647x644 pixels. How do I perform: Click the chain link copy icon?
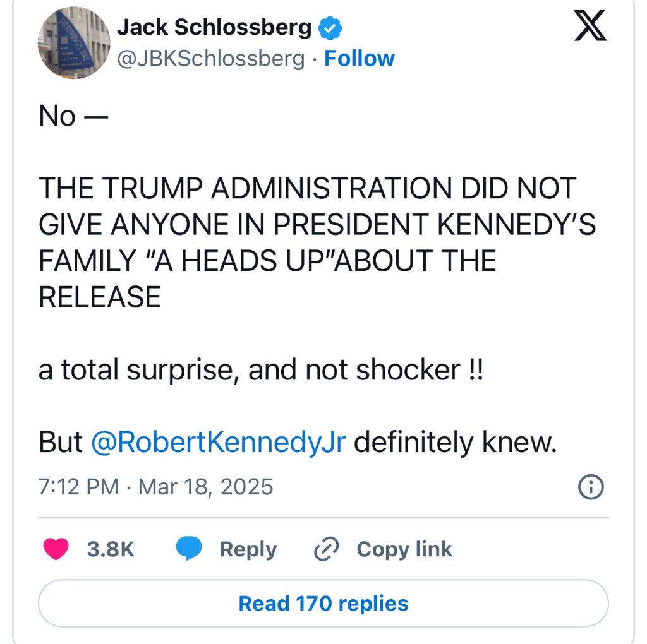pos(327,549)
